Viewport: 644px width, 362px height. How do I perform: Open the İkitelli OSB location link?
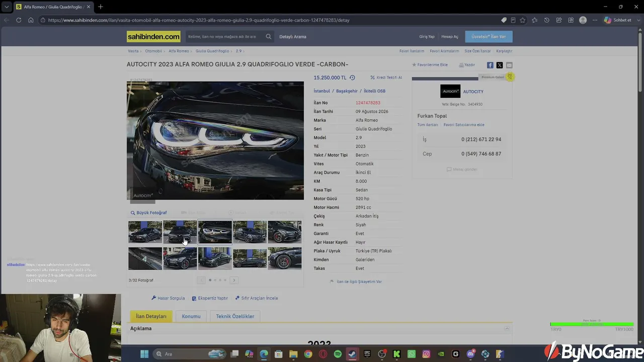tap(374, 91)
